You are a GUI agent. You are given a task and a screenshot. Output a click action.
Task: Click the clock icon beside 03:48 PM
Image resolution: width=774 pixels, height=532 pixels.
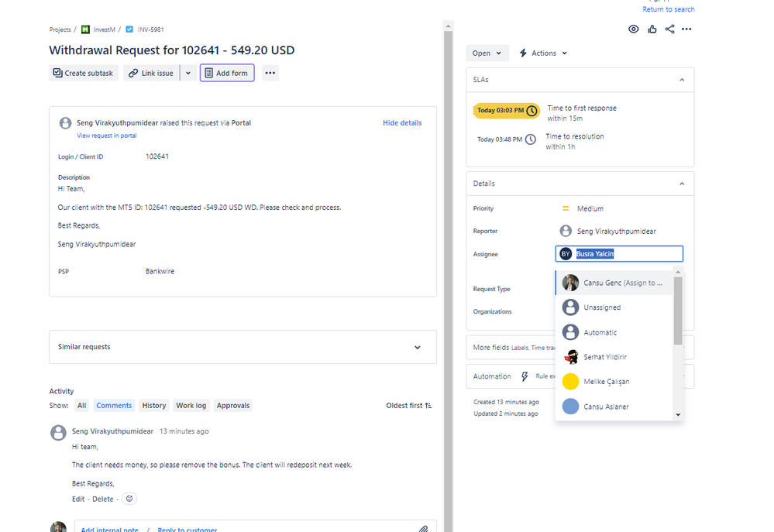click(x=530, y=139)
